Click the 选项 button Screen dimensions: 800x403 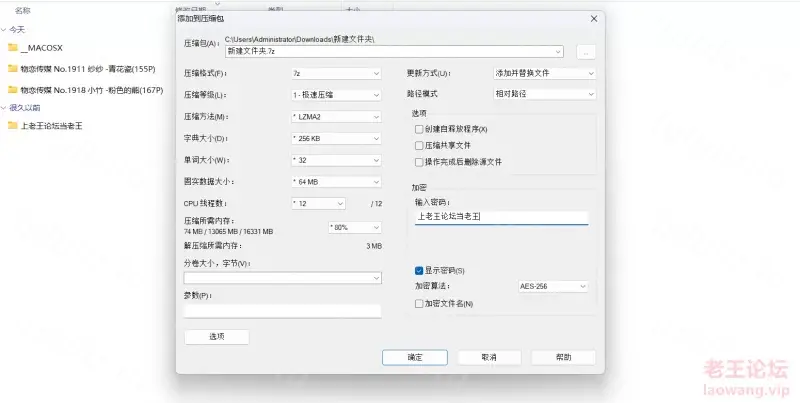(217, 337)
